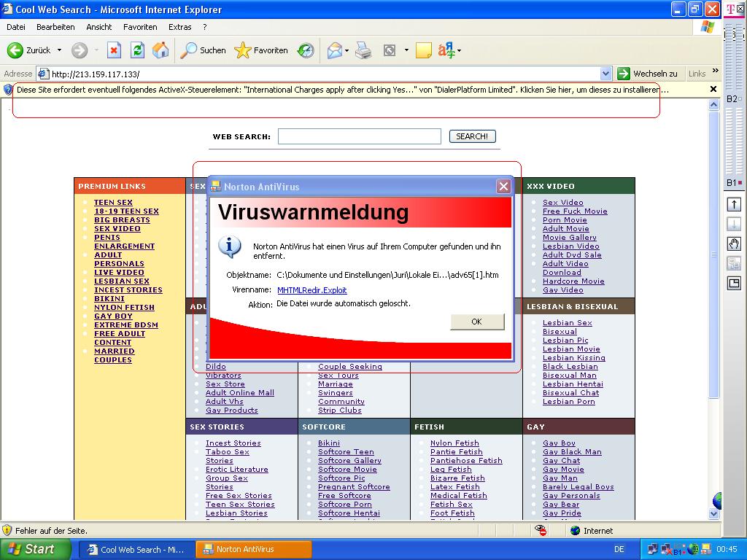Click the privacy eye icon in status bar

pyautogui.click(x=541, y=530)
